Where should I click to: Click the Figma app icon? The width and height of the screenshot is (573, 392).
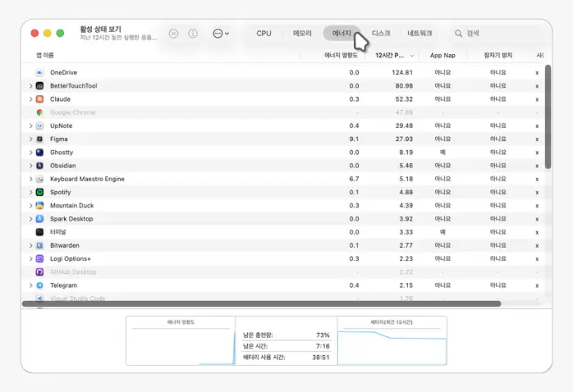coord(39,139)
